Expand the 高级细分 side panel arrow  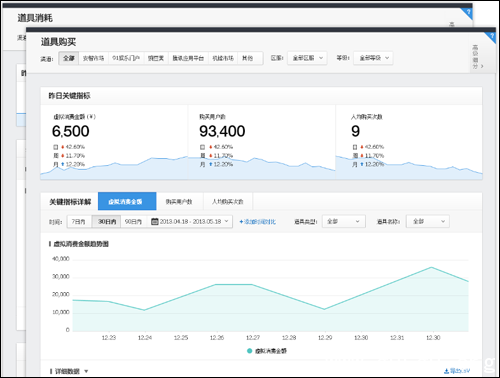[x=482, y=66]
